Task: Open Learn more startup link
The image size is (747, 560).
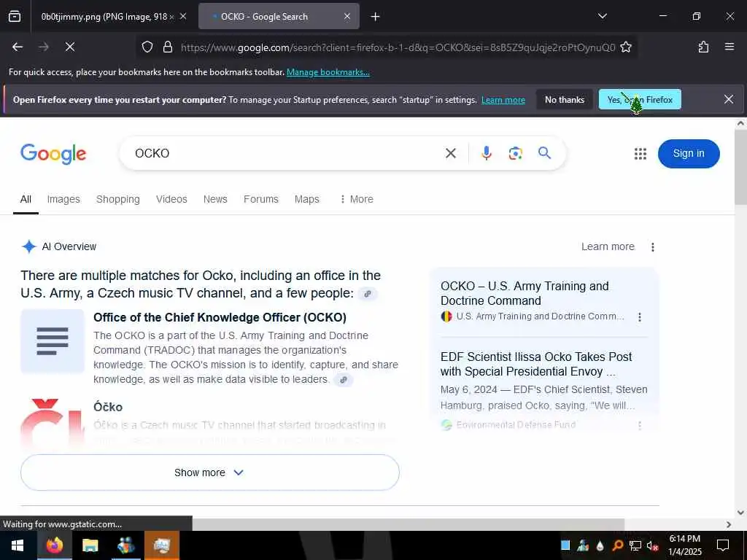Action: [x=503, y=100]
